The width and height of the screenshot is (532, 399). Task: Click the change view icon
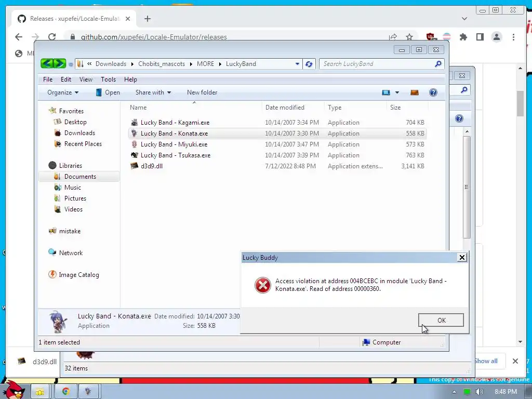coord(386,92)
